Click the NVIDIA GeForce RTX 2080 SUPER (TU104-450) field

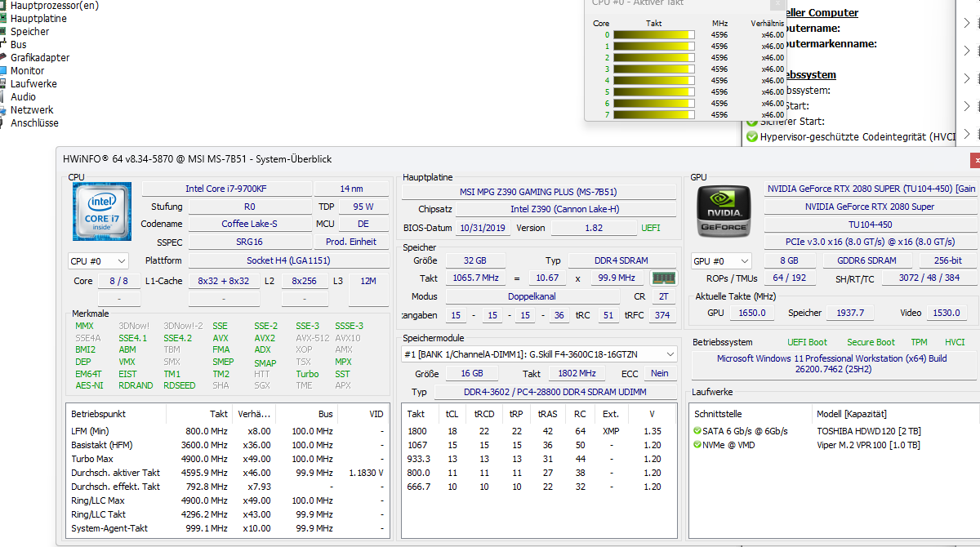tap(871, 189)
